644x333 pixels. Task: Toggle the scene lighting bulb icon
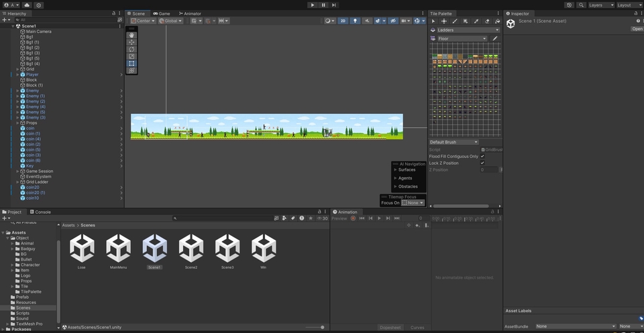coord(356,21)
